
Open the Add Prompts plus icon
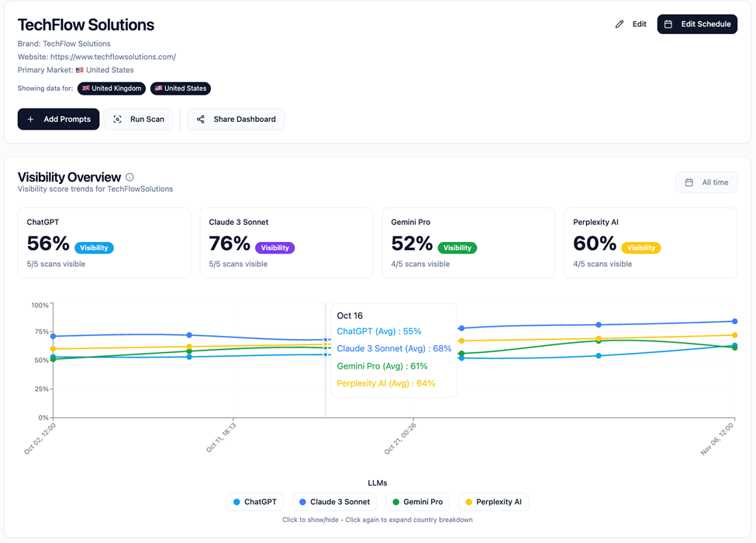(x=31, y=119)
